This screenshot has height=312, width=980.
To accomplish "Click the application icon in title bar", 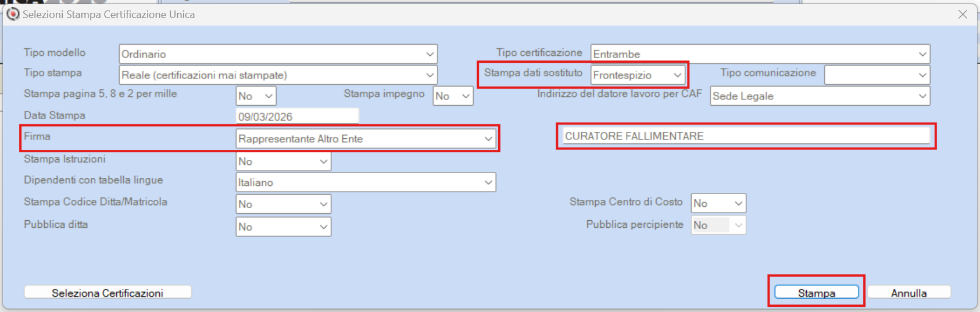I will [x=13, y=14].
